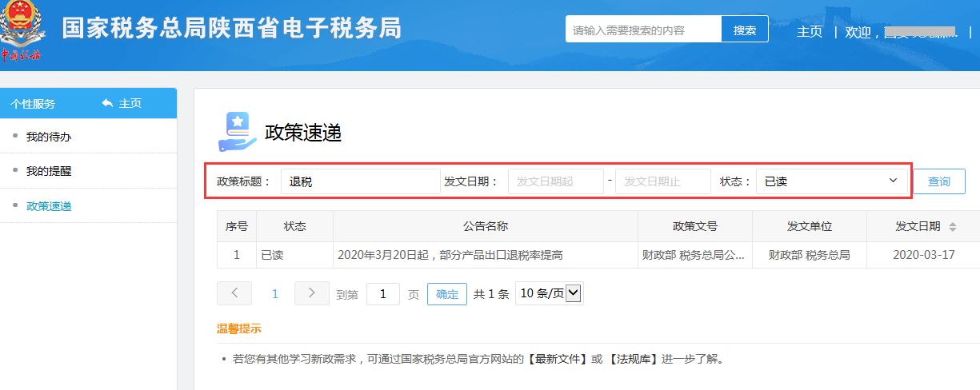Open the 10 条/页 page size selector
The height and width of the screenshot is (390, 980).
[550, 293]
